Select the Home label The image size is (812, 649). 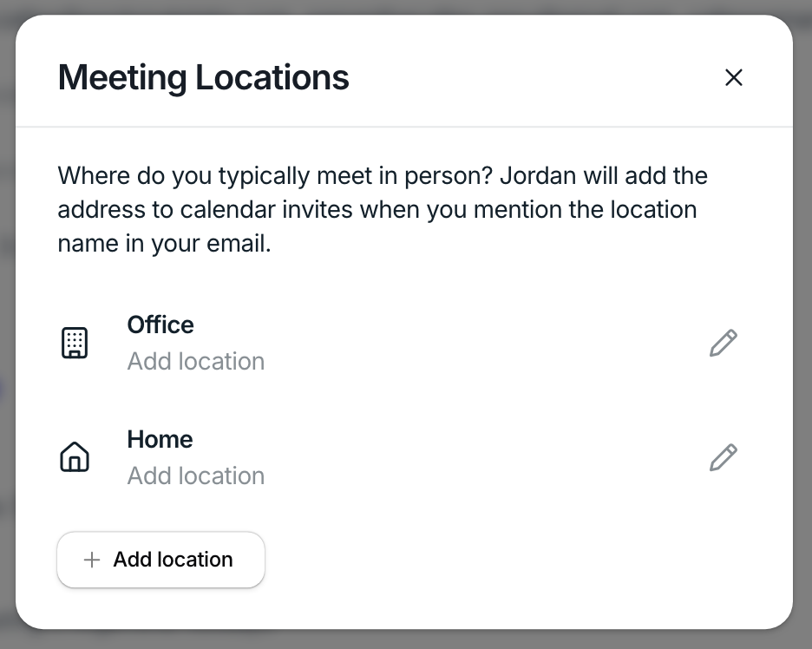(160, 440)
